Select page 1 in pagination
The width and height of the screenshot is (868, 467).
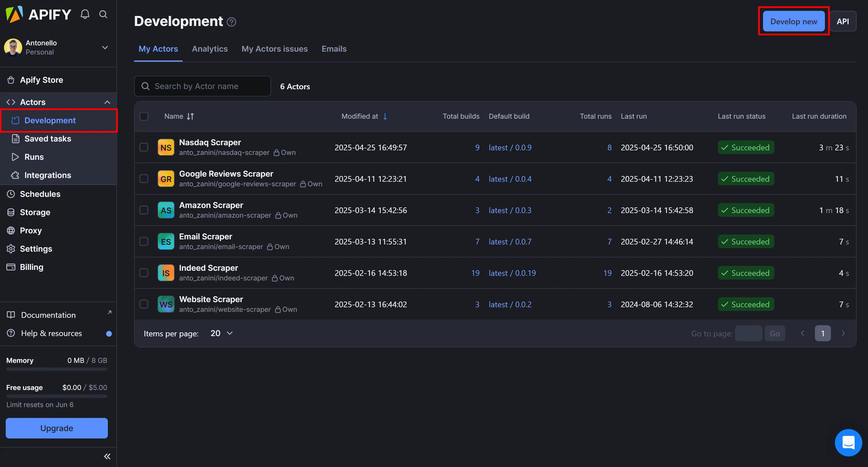823,333
